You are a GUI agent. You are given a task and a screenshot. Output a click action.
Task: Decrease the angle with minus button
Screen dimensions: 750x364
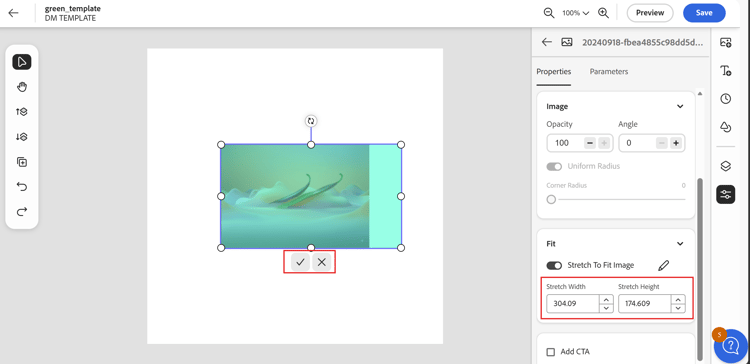(x=662, y=143)
